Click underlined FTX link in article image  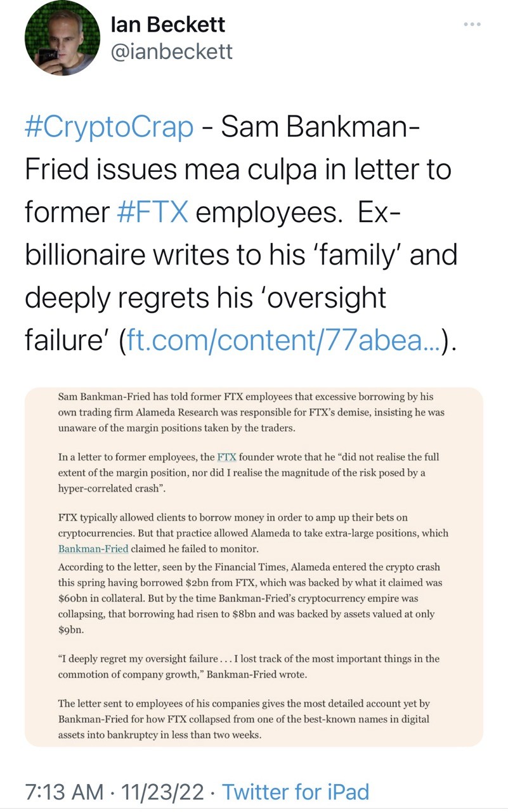226,456
